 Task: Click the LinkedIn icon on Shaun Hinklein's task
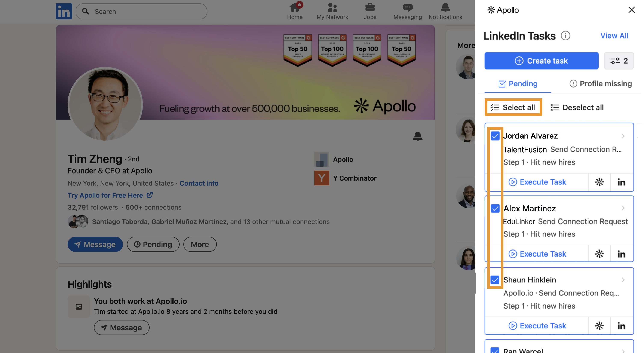click(x=622, y=326)
